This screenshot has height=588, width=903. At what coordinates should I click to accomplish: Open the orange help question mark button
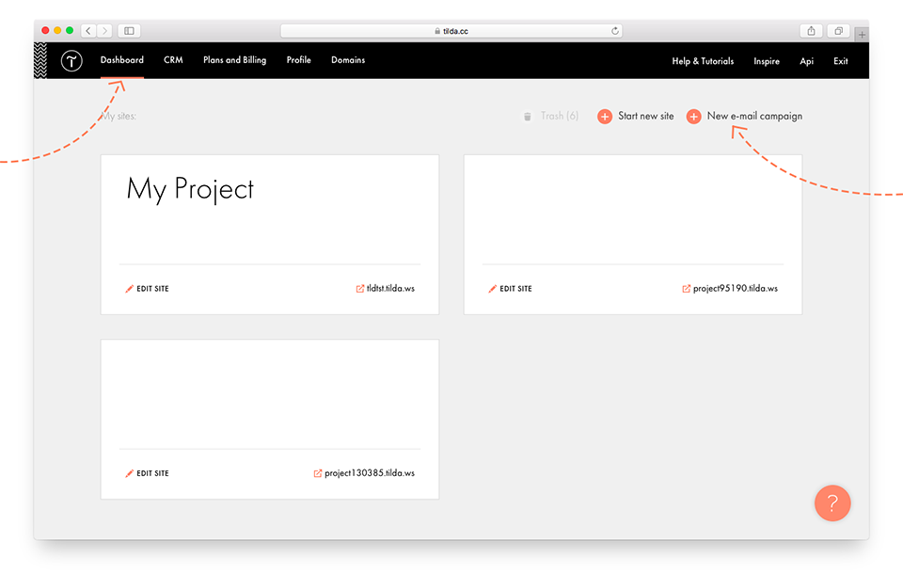pos(832,503)
